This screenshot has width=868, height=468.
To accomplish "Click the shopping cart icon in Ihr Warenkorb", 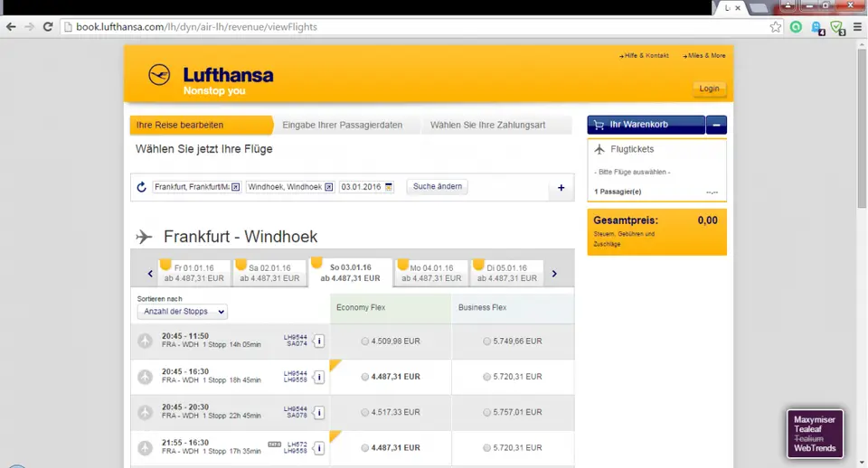I will pyautogui.click(x=599, y=125).
